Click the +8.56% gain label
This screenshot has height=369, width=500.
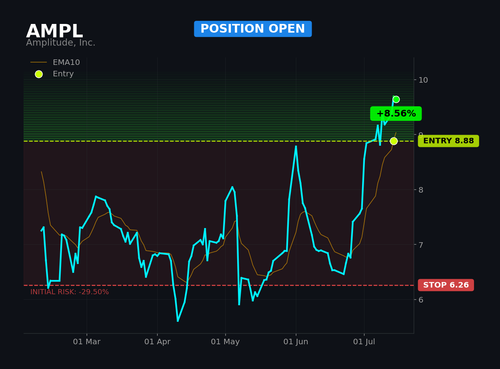pos(396,114)
